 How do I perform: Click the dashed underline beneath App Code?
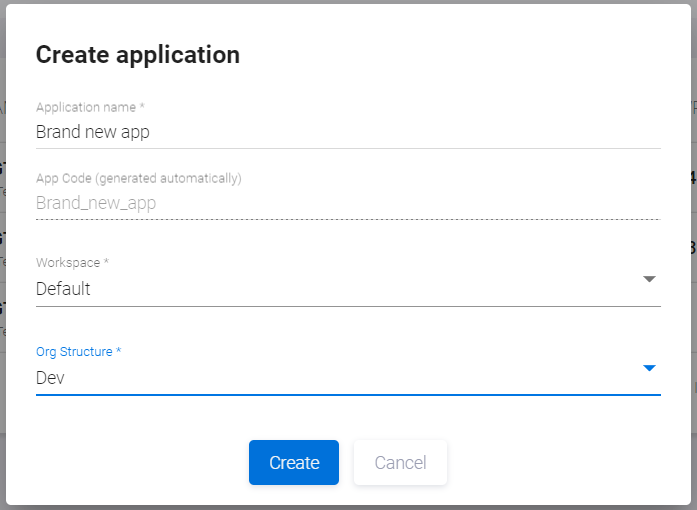(348, 218)
